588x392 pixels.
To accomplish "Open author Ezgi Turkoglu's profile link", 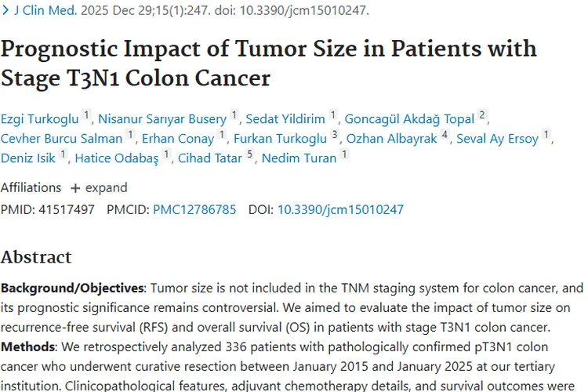I will coord(39,119).
